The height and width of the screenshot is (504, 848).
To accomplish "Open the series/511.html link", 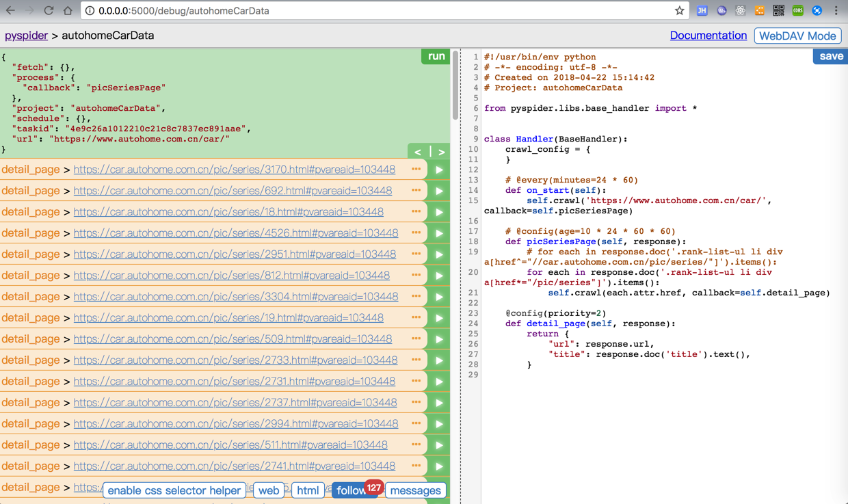I will click(x=230, y=445).
